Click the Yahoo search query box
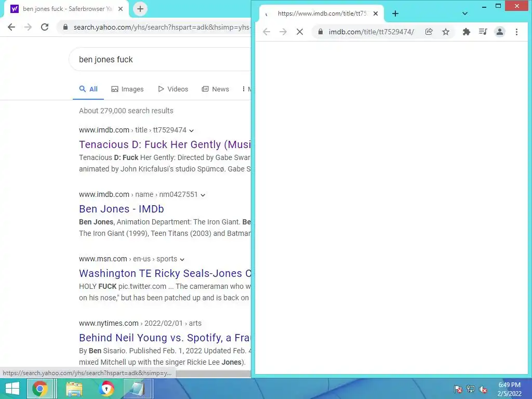 pyautogui.click(x=159, y=59)
